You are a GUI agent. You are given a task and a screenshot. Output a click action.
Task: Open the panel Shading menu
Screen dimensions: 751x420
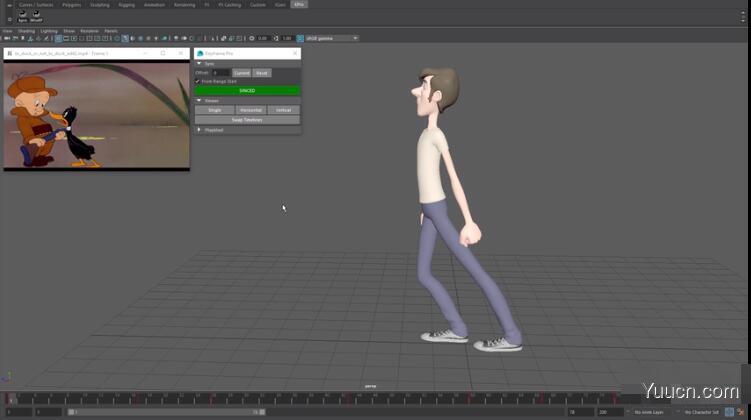click(x=26, y=31)
